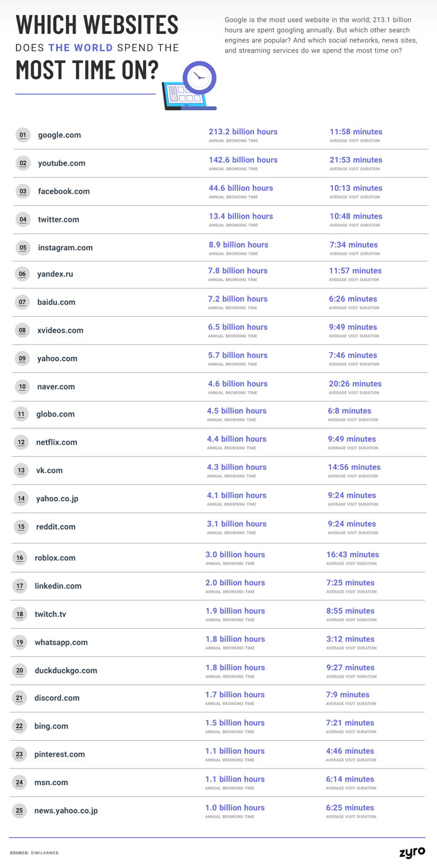The width and height of the screenshot is (437, 868).
Task: Click the "Which Websites" main heading
Action: pos(96,25)
